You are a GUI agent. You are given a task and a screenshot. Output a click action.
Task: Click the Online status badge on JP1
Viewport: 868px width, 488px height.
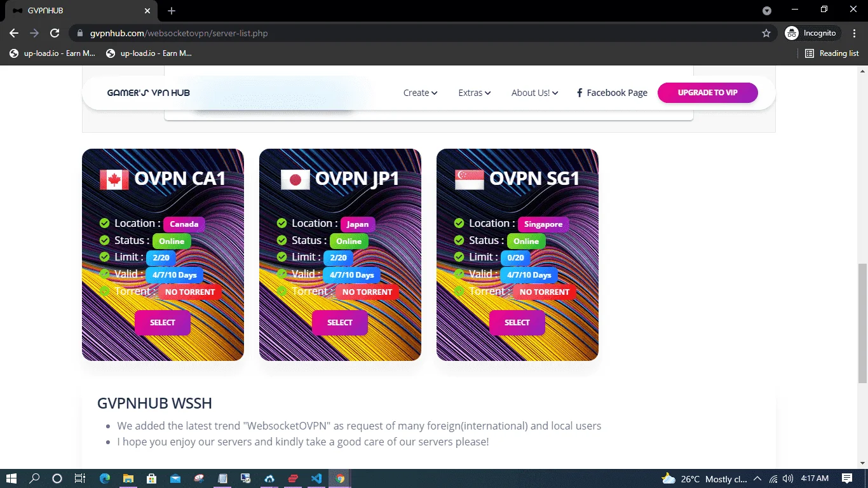[349, 241]
